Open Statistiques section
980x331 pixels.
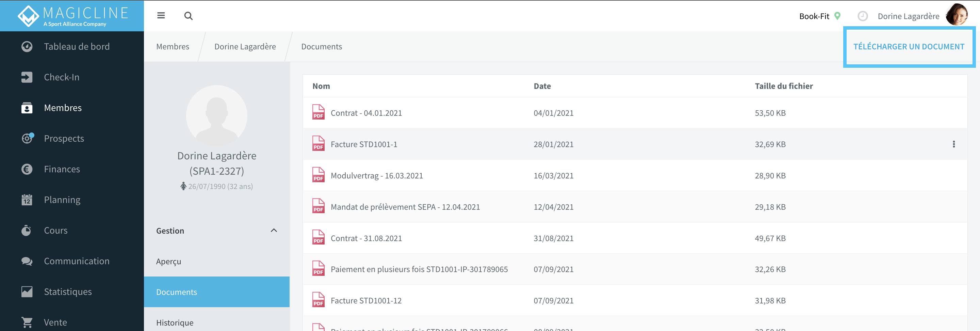[68, 292]
